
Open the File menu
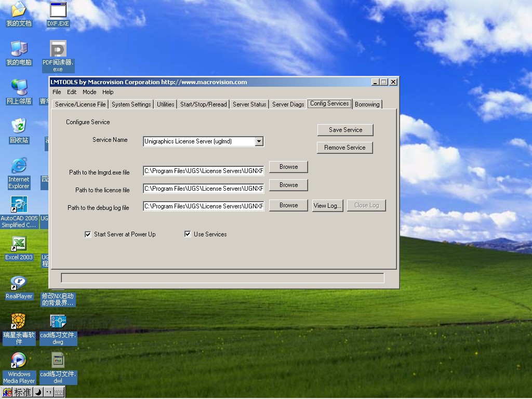57,92
